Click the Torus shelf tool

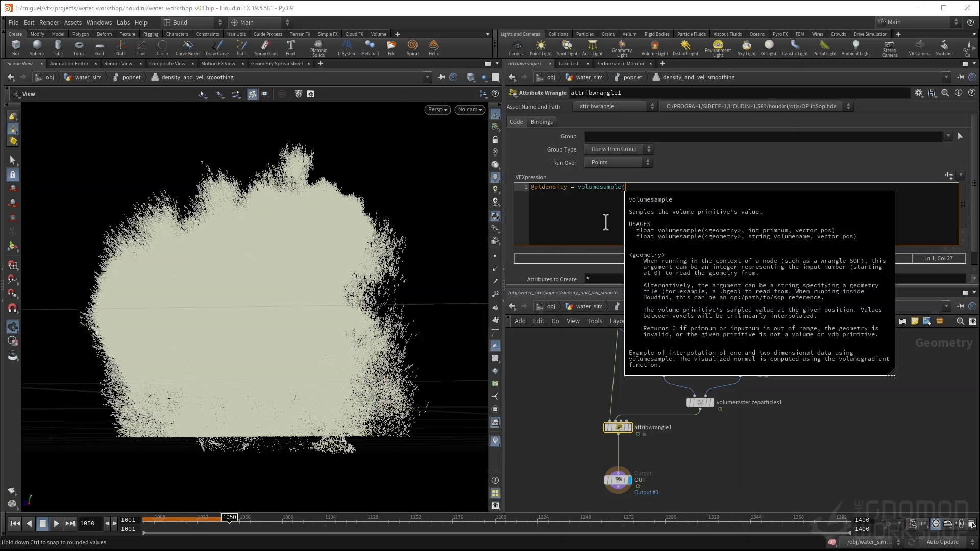point(79,47)
